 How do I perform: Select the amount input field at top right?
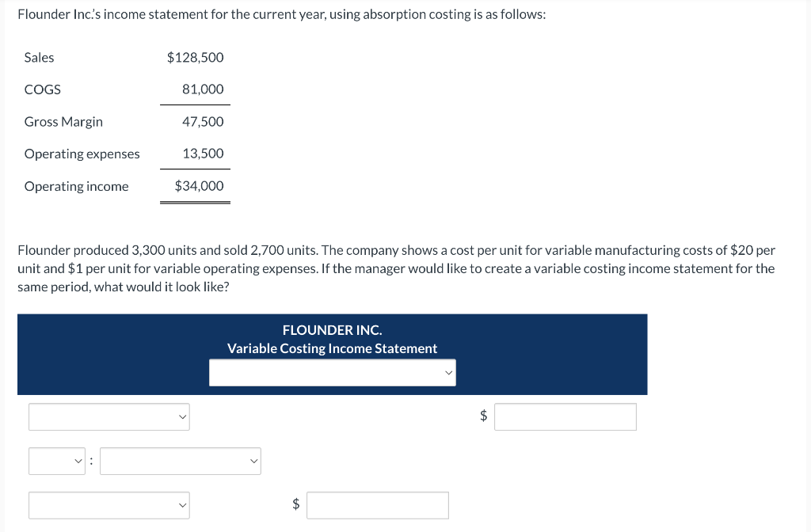coord(565,416)
